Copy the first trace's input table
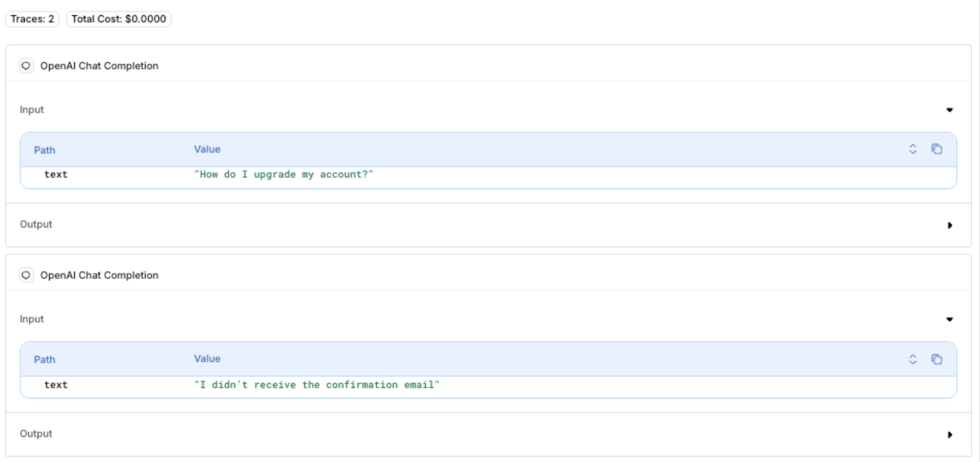980x462 pixels. pos(937,149)
